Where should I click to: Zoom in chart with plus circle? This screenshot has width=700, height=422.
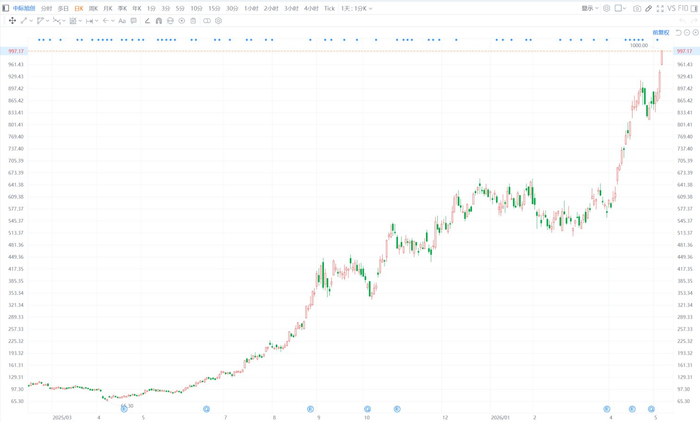tap(695, 33)
